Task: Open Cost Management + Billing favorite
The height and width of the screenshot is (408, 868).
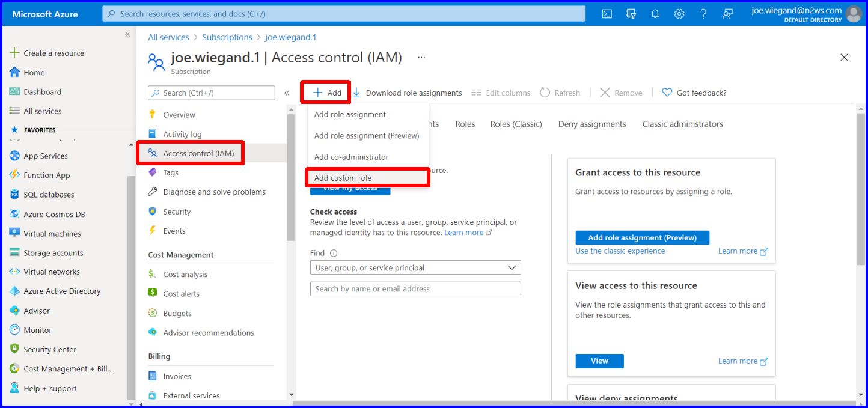Action: tap(61, 369)
